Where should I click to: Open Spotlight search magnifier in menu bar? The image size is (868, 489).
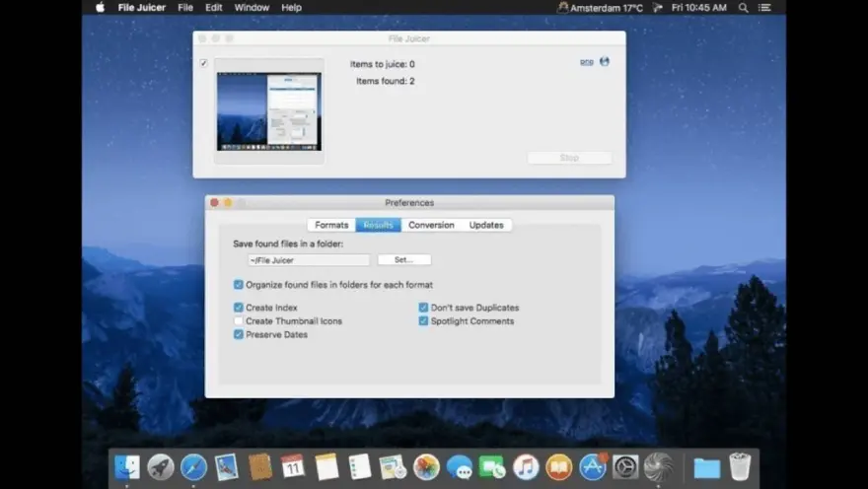point(744,8)
